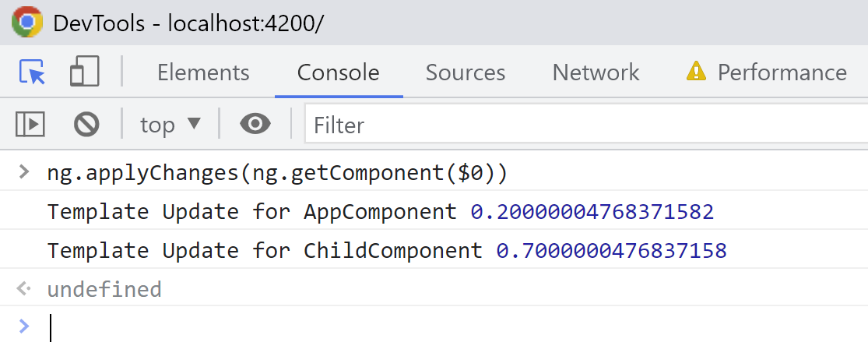Click the ChildComponent timing value 0.7000000476
This screenshot has height=360, width=868.
point(611,250)
